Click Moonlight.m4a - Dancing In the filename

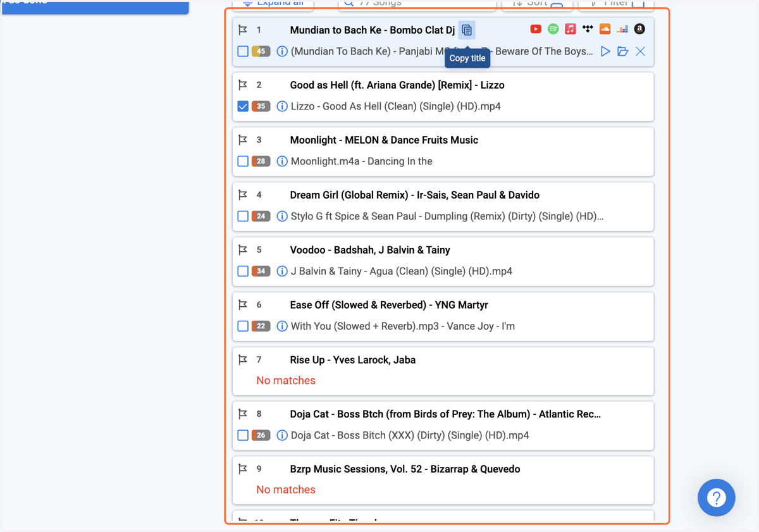(362, 161)
